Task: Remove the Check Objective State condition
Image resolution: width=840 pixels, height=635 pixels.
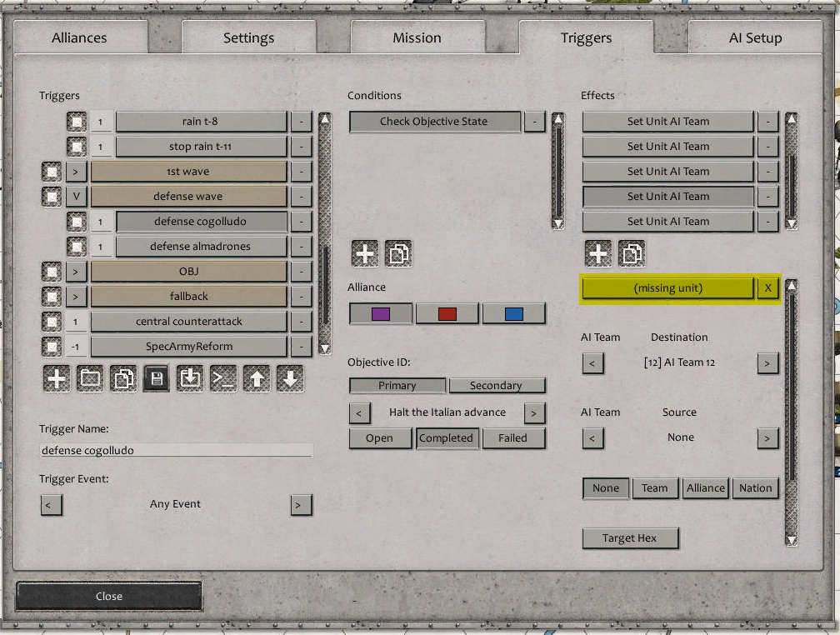Action: (535, 122)
